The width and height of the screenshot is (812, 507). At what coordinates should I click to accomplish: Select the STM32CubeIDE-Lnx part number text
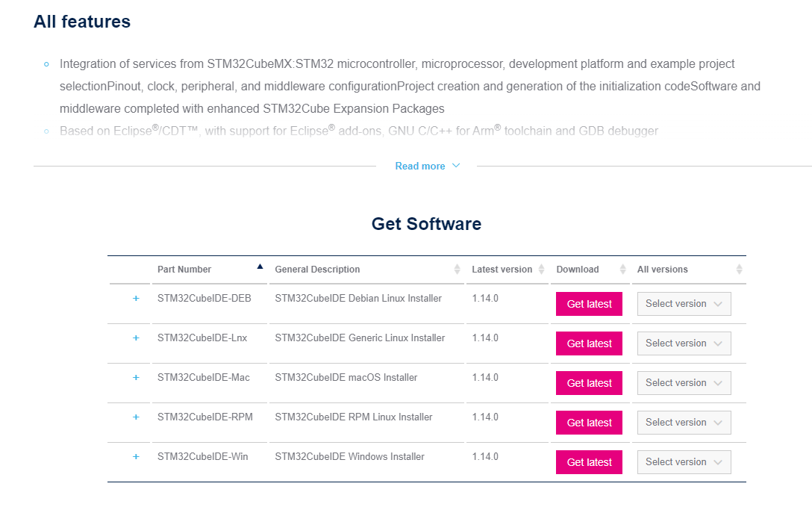pyautogui.click(x=202, y=338)
